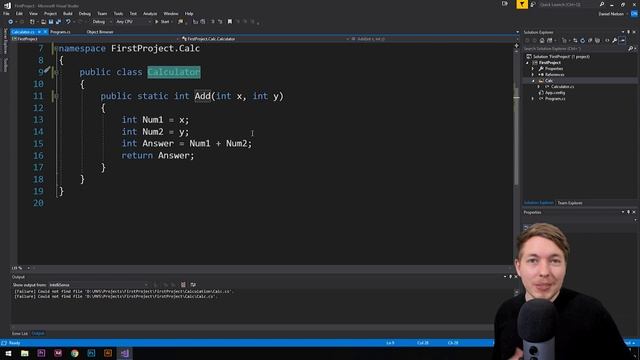Screen dimensions: 640x360
Task: Open the Build menu
Action: pos(68,13)
